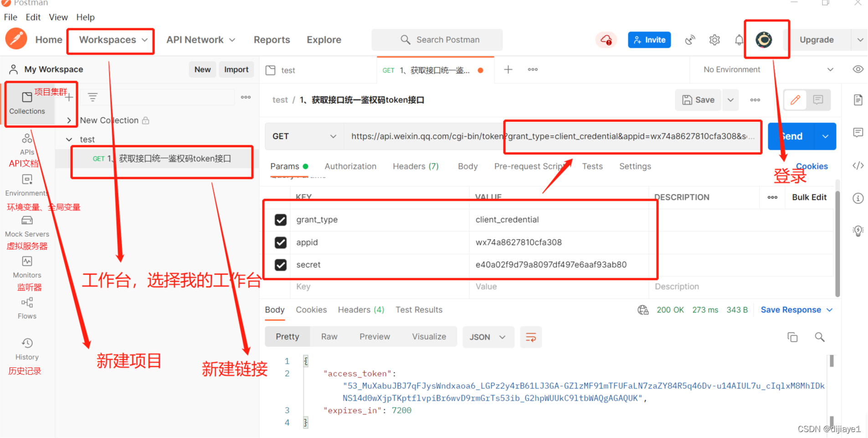Open the Mock Servers sidebar panel
The image size is (868, 438).
point(27,227)
